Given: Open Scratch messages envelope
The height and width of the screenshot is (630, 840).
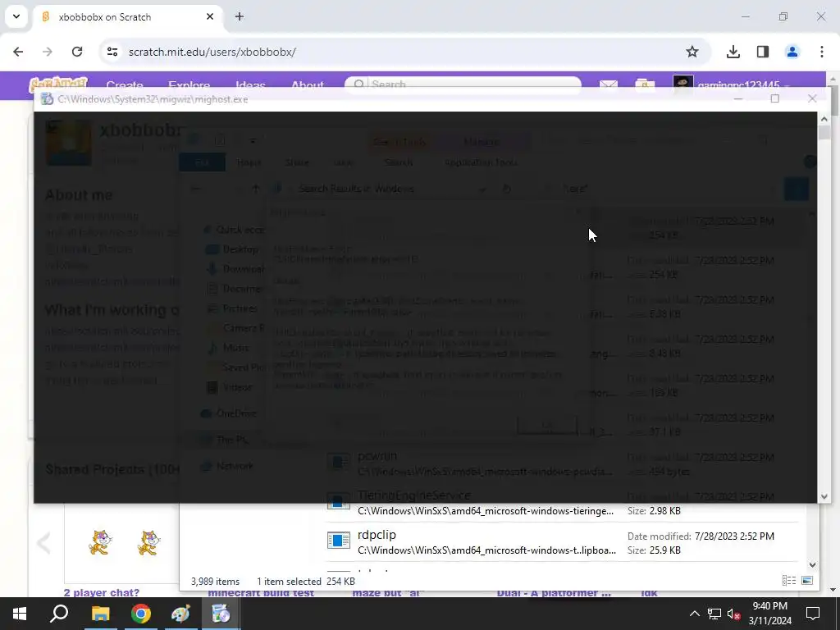Looking at the screenshot, I should pos(608,84).
